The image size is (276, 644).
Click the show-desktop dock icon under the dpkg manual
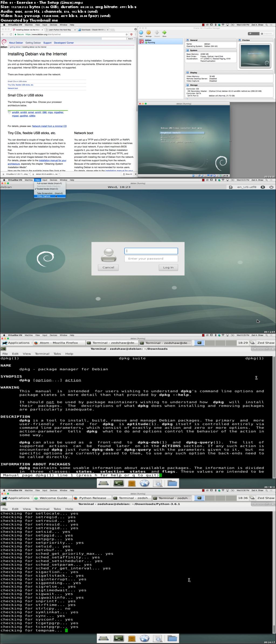[x=104, y=483]
